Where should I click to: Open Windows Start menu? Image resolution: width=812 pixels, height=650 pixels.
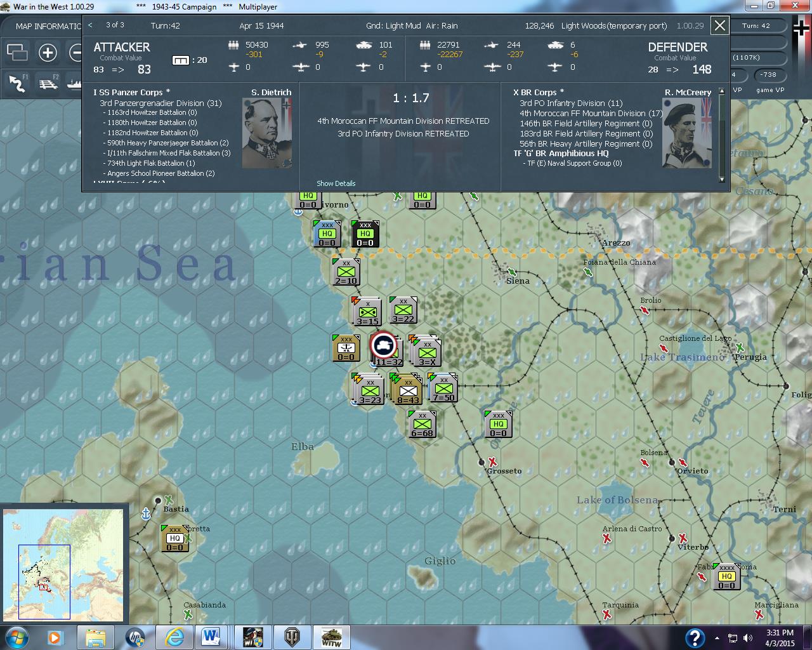pos(16,637)
